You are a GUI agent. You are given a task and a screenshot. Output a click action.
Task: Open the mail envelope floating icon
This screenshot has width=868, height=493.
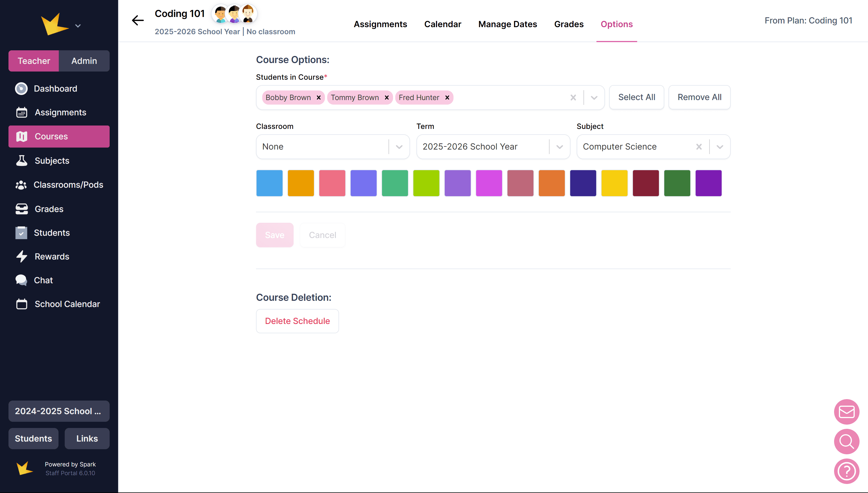(846, 412)
